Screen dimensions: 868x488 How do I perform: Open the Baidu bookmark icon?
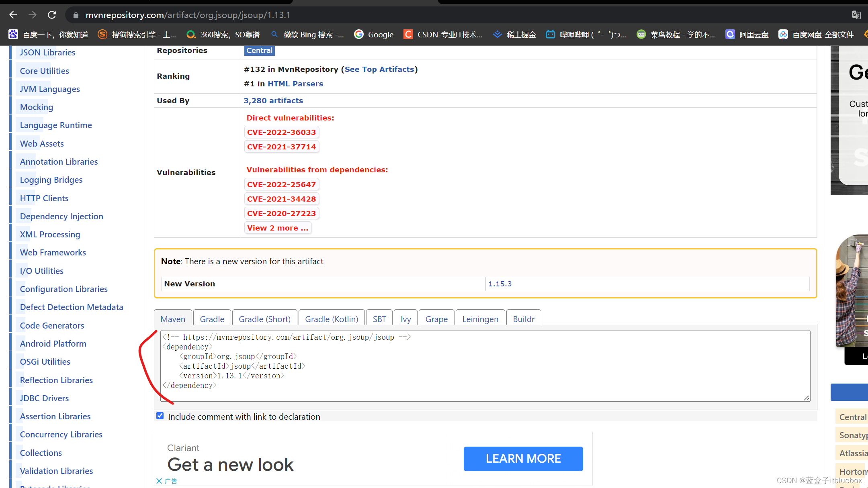[13, 35]
